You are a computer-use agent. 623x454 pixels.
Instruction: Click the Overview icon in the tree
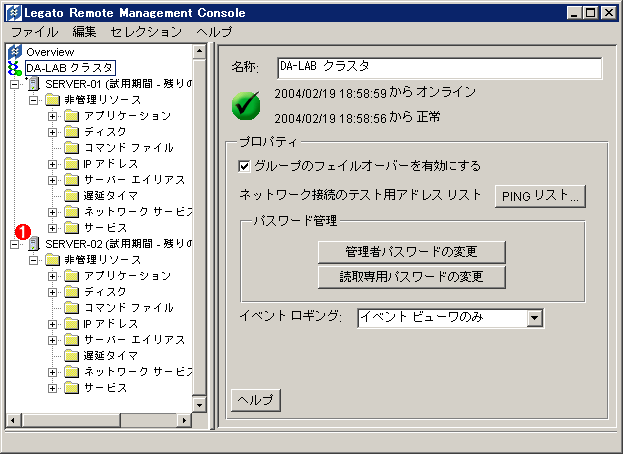(x=15, y=52)
